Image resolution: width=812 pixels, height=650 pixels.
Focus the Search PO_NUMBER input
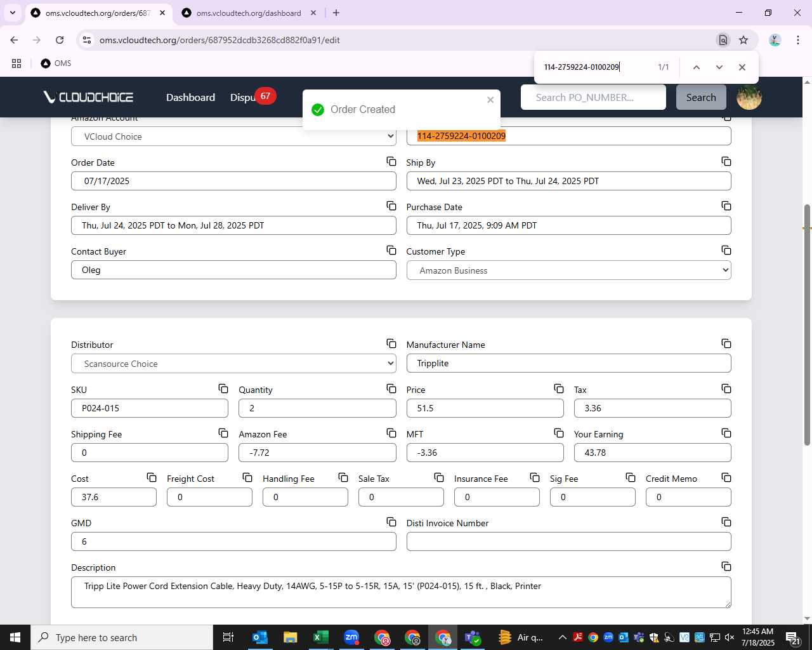click(x=593, y=97)
